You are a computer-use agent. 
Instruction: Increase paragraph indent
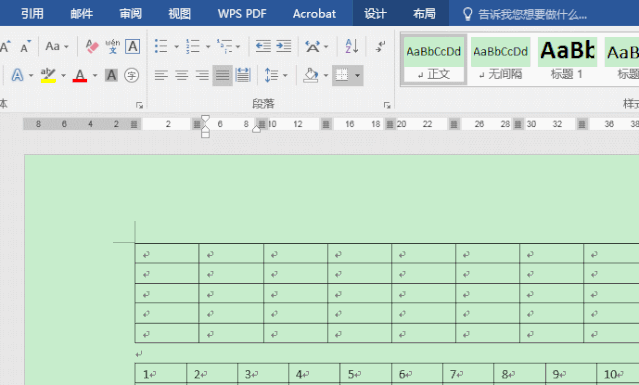click(x=284, y=46)
